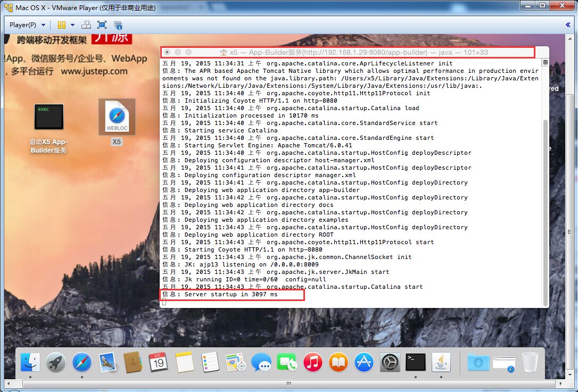
Task: Launch Safari from the Dock
Action: (81, 362)
